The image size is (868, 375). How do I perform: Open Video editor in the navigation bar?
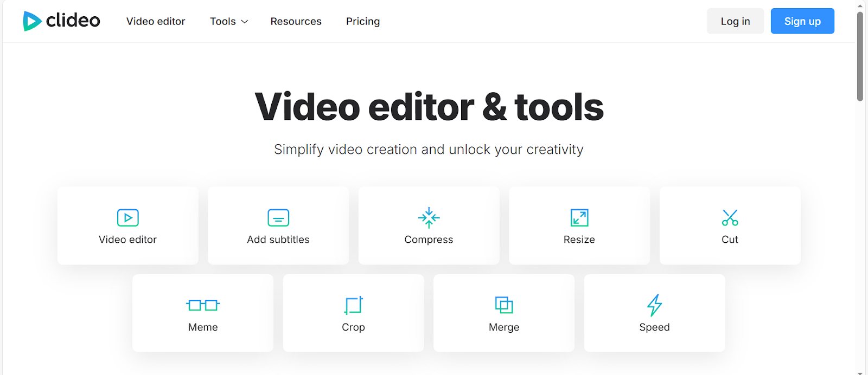tap(156, 22)
